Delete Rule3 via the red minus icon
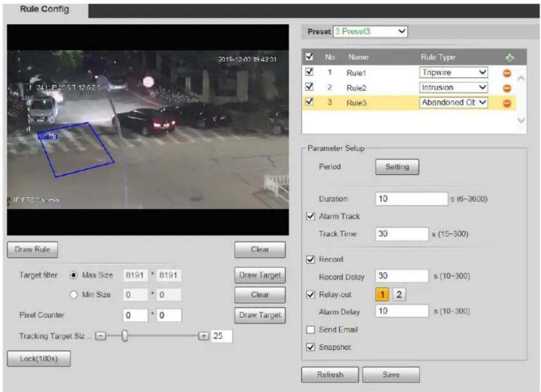The width and height of the screenshot is (541, 392). 507,103
